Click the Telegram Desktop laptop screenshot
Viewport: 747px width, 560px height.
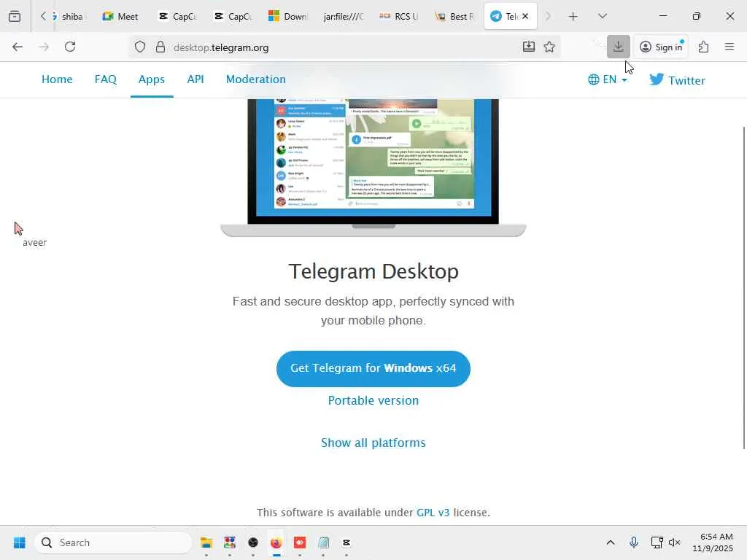pyautogui.click(x=373, y=167)
